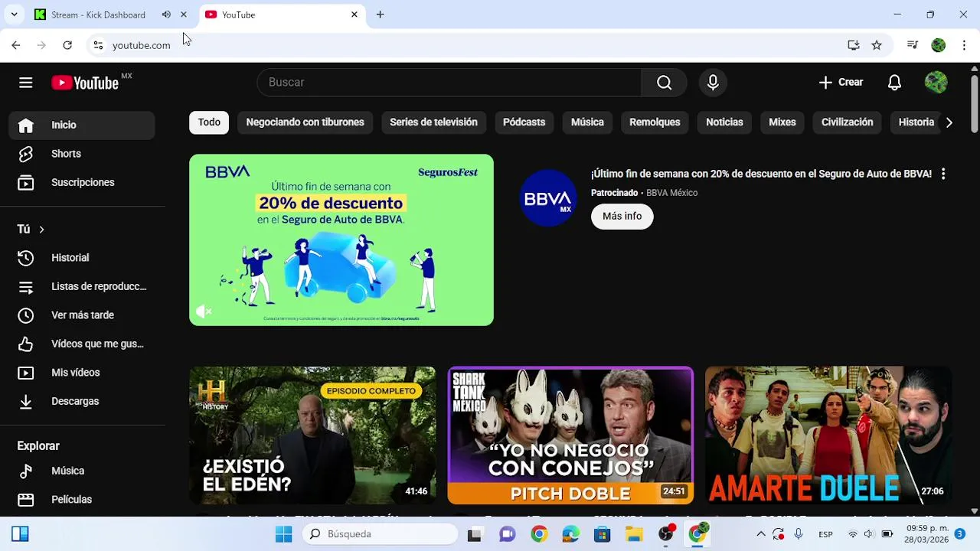The image size is (980, 551).
Task: Click the Buscar search field
Action: (x=449, y=83)
